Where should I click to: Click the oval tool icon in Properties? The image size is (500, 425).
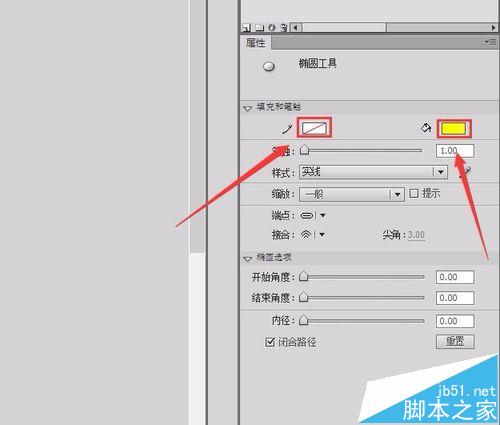point(269,66)
